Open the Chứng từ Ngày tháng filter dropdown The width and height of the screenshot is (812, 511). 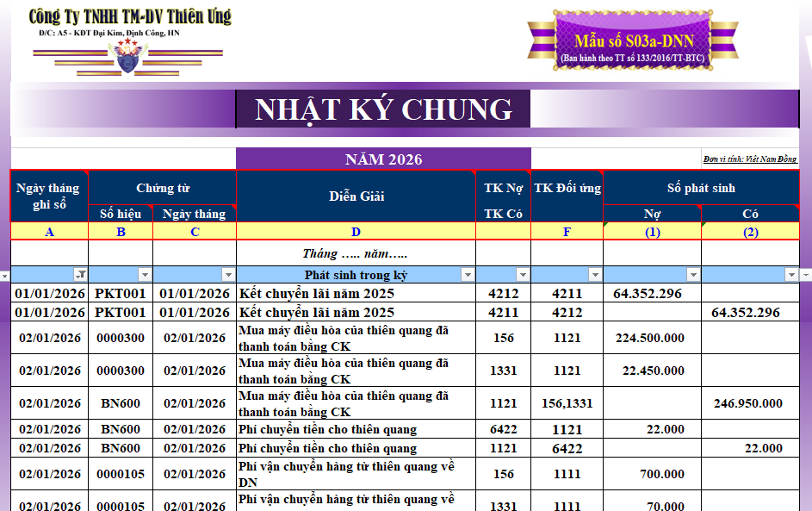pos(228,275)
